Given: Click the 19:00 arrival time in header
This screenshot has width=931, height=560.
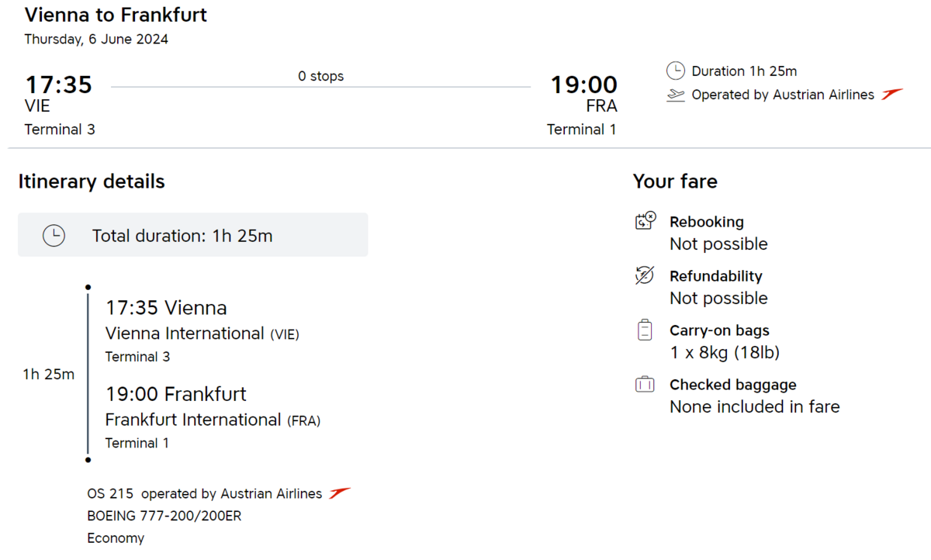Looking at the screenshot, I should (583, 85).
